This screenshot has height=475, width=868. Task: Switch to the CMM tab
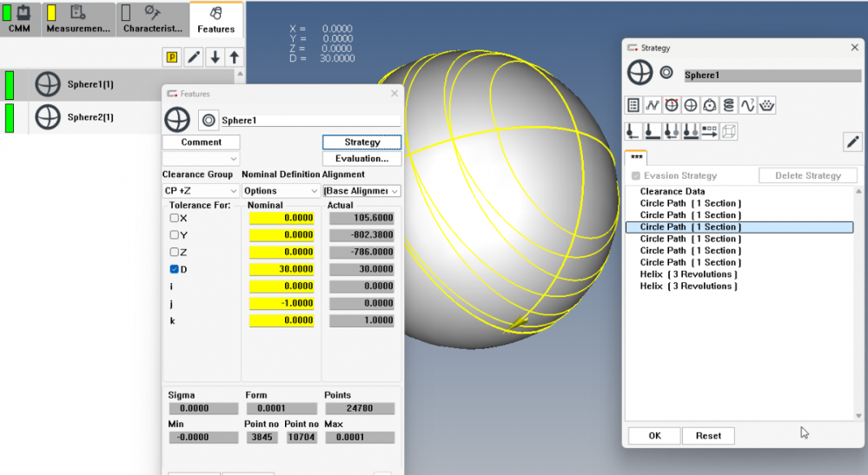click(x=19, y=21)
